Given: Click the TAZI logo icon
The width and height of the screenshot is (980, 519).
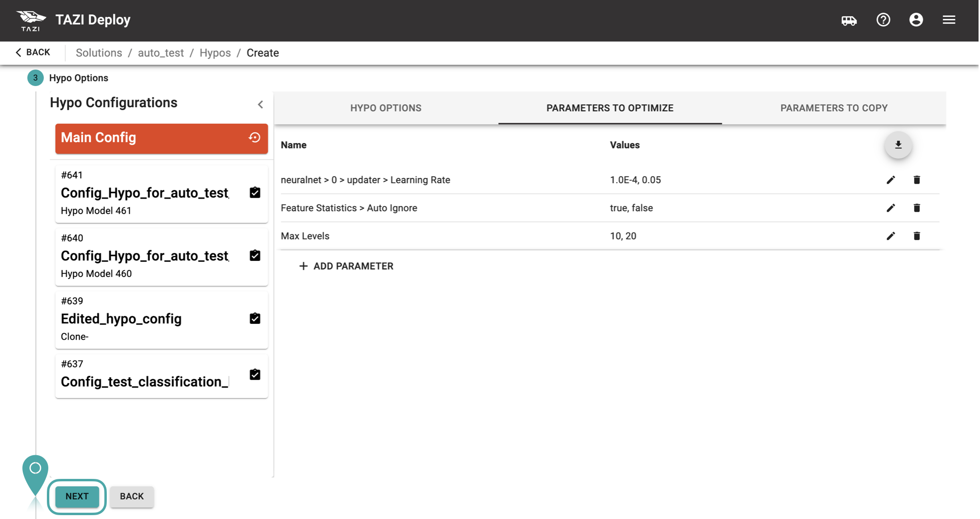Looking at the screenshot, I should point(30,20).
